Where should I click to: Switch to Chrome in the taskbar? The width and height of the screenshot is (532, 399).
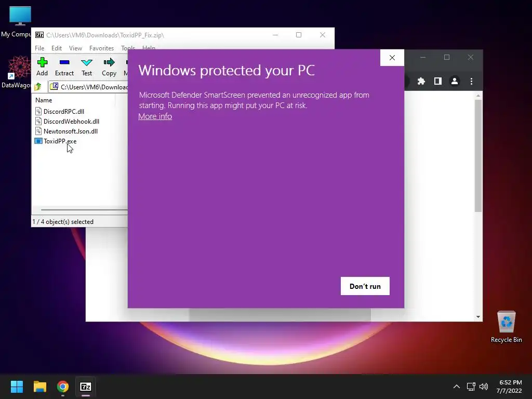pos(63,387)
